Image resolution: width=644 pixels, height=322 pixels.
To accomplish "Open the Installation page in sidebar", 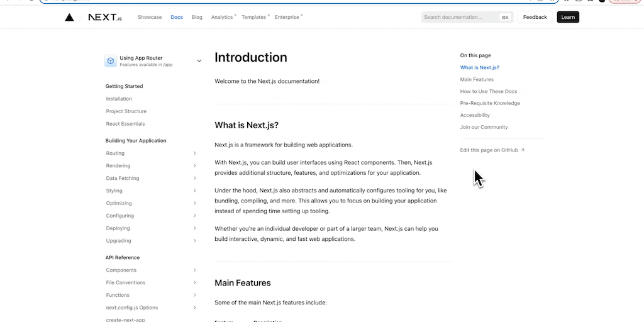I will click(119, 99).
